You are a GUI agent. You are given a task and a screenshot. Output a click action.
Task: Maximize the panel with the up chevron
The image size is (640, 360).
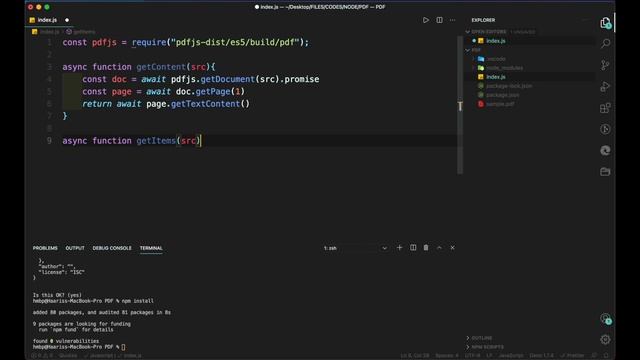coord(439,248)
